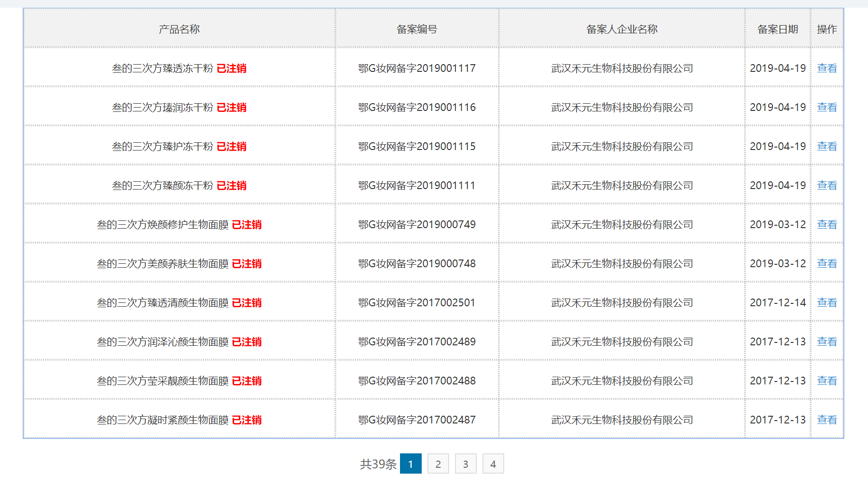Click the 共39条 total count text
The image size is (868, 477).
378,464
